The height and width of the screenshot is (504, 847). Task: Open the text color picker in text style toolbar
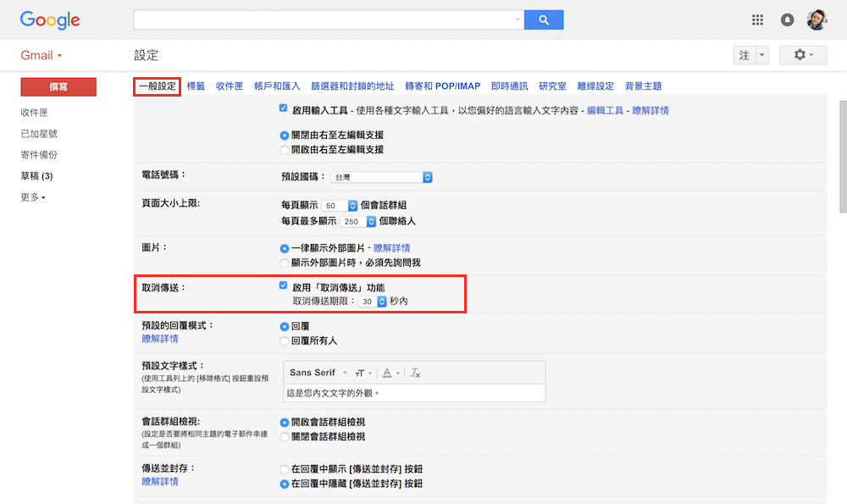coord(390,373)
